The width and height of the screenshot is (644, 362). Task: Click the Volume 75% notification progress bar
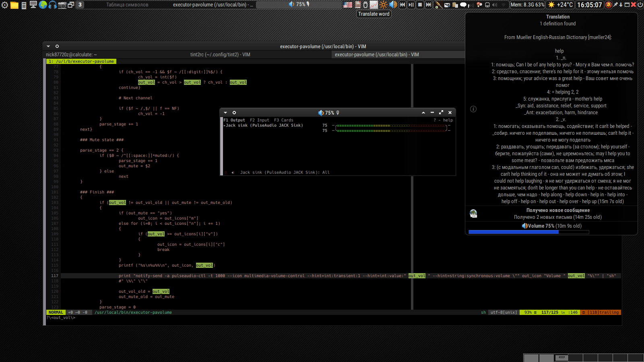click(528, 232)
